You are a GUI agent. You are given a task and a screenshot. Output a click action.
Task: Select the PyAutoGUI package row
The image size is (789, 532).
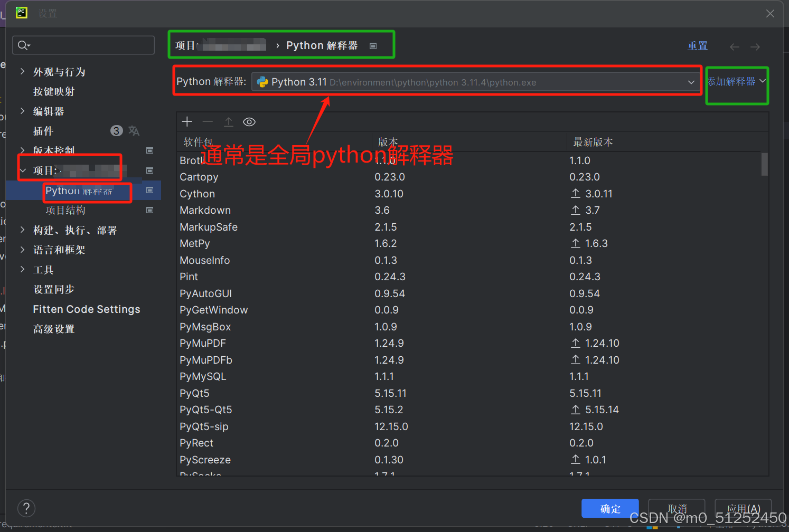pos(469,293)
